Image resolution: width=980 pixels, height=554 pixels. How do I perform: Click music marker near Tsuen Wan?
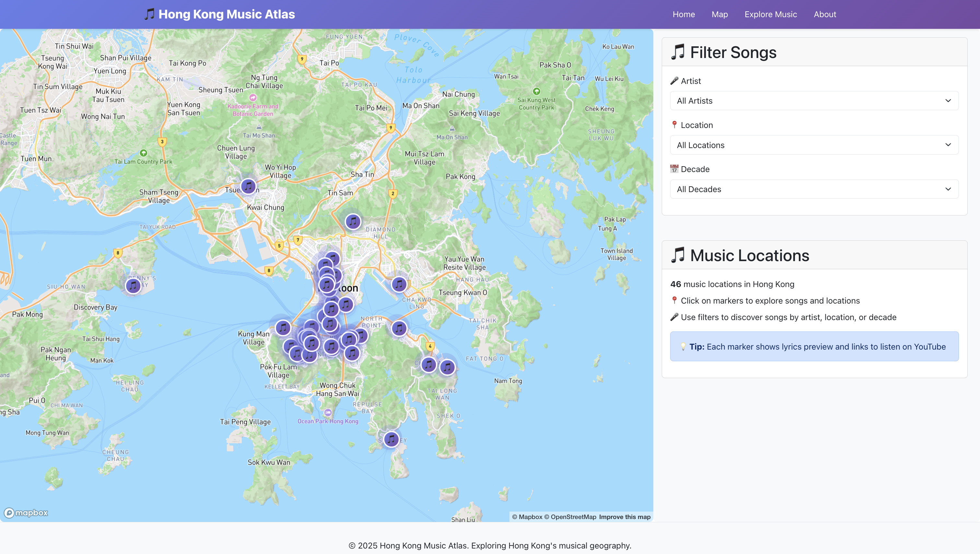(248, 186)
